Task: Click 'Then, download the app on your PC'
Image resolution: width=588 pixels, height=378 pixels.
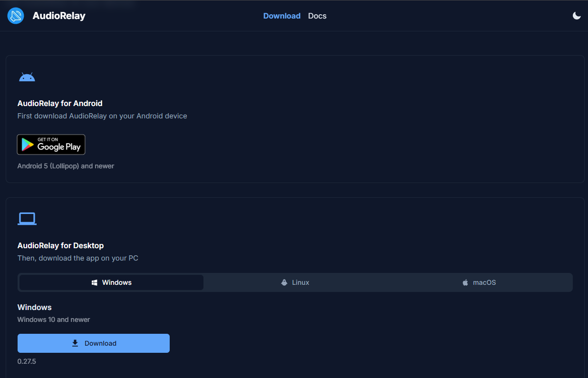Action: [78, 258]
